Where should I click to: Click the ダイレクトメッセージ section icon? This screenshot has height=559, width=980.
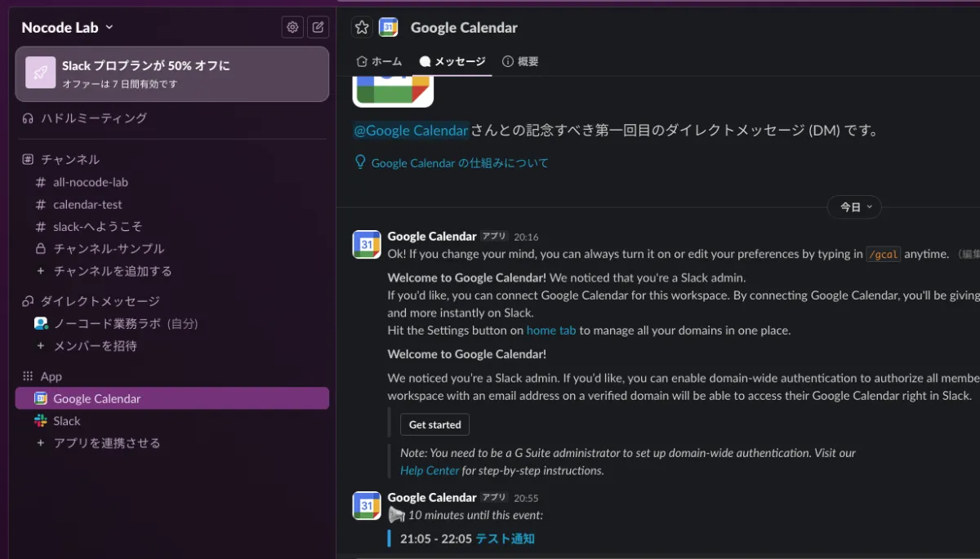[28, 301]
